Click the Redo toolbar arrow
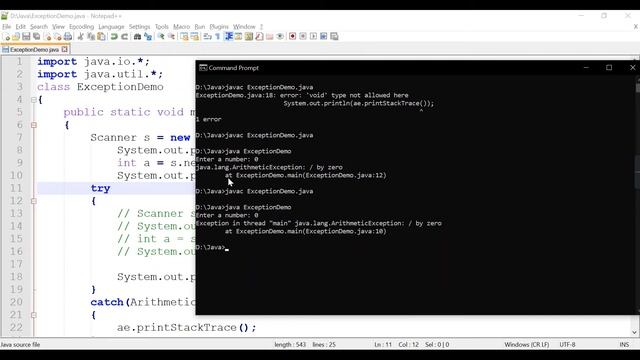This screenshot has width=640, height=360. click(x=124, y=36)
